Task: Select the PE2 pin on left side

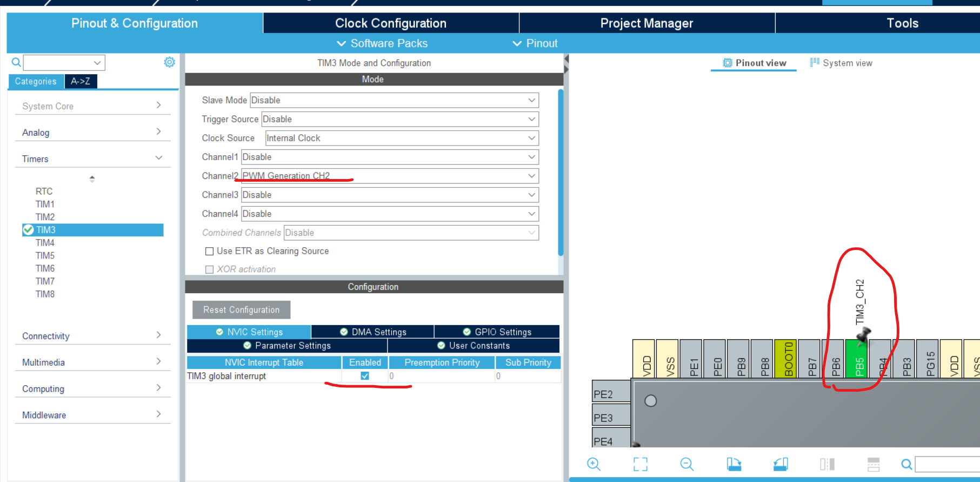Action: point(611,391)
